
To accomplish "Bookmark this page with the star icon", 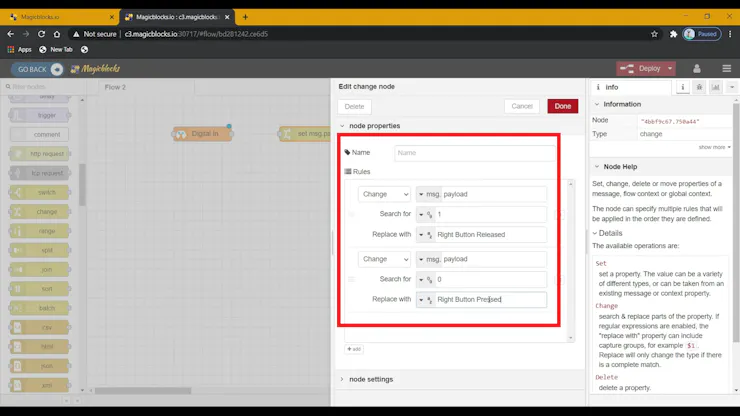I will pos(654,34).
